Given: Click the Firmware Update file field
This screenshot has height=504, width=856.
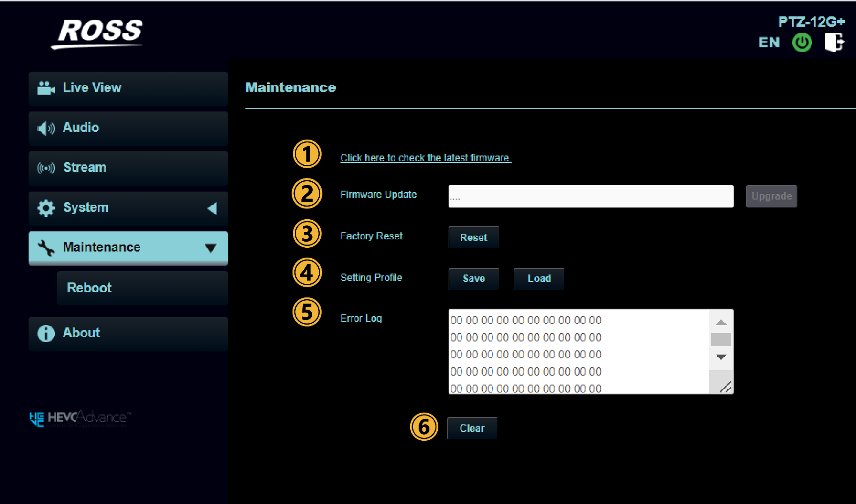Looking at the screenshot, I should coord(591,196).
